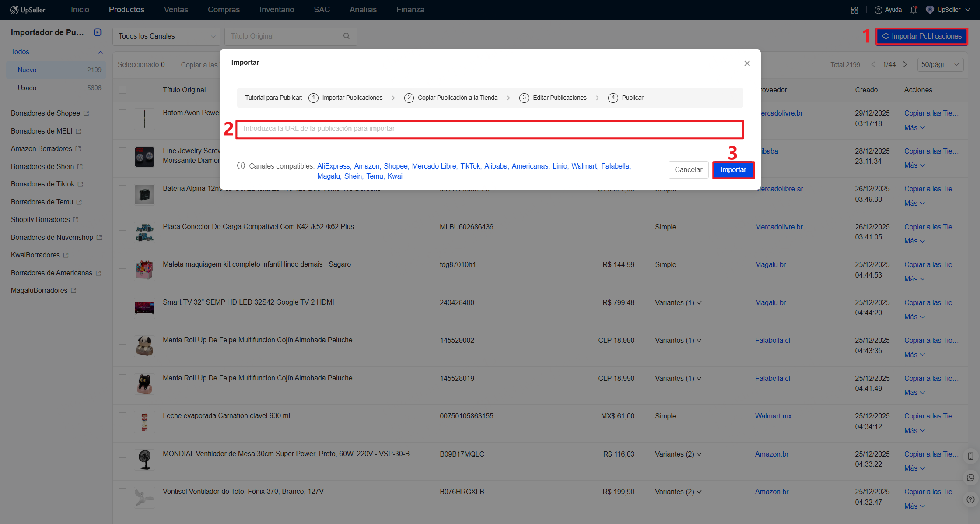
Task: Open the Finanza menu
Action: [410, 10]
